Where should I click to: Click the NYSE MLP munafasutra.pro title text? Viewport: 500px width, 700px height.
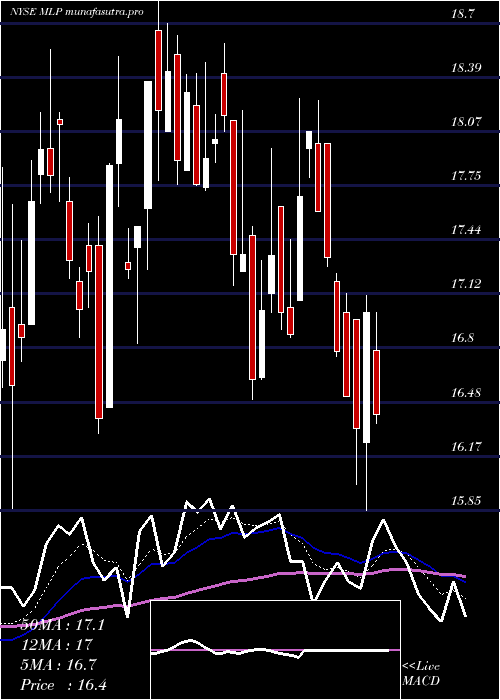77,12
